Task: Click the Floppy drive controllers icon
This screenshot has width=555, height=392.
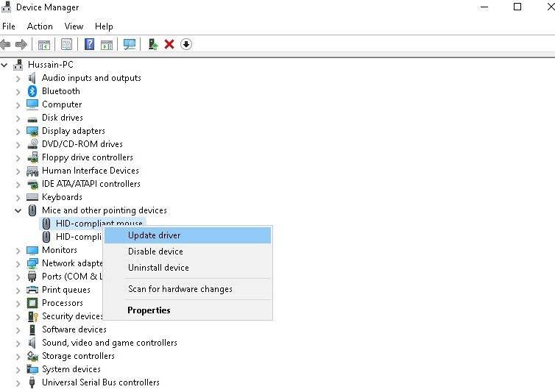Action: (32, 157)
